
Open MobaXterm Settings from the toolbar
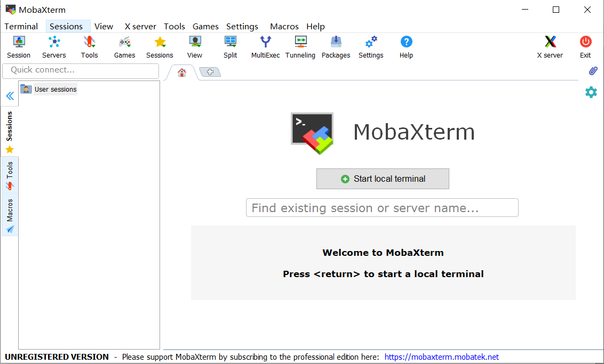[x=371, y=47]
